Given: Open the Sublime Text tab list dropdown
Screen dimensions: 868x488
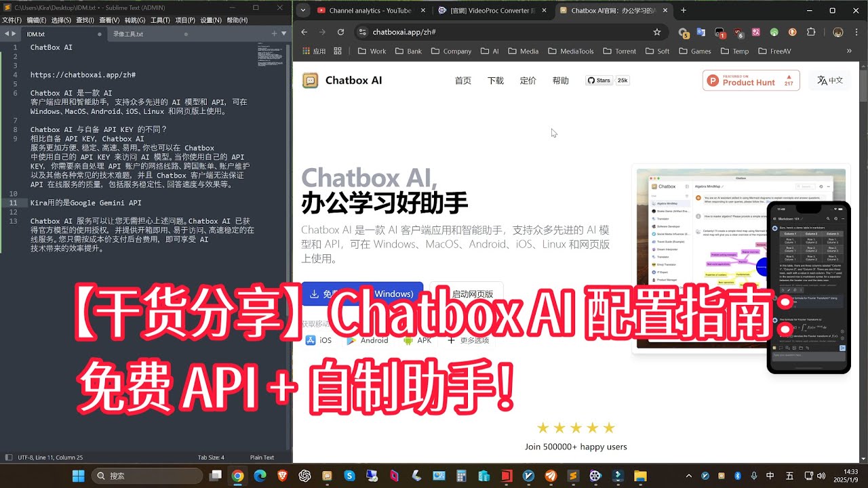Looking at the screenshot, I should pos(283,33).
